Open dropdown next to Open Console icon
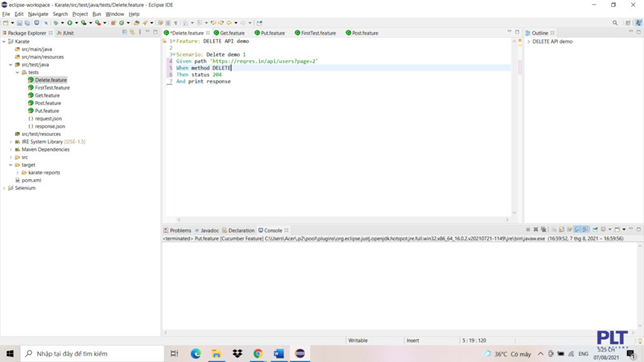644x362 pixels. [624, 229]
